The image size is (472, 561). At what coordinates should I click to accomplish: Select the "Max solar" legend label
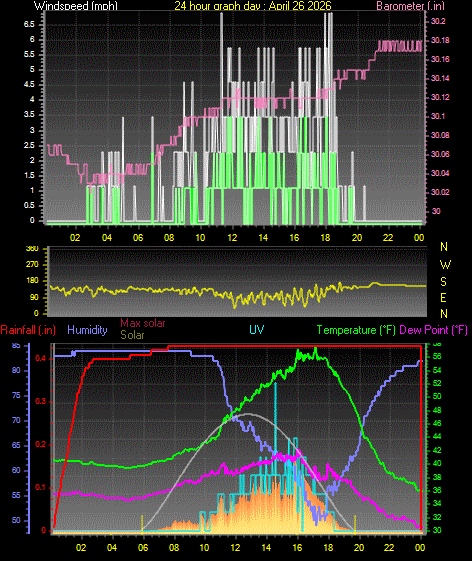coord(143,323)
